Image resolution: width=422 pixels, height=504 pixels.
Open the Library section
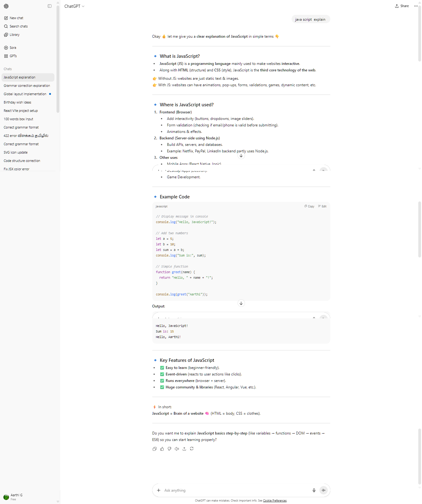click(x=15, y=35)
